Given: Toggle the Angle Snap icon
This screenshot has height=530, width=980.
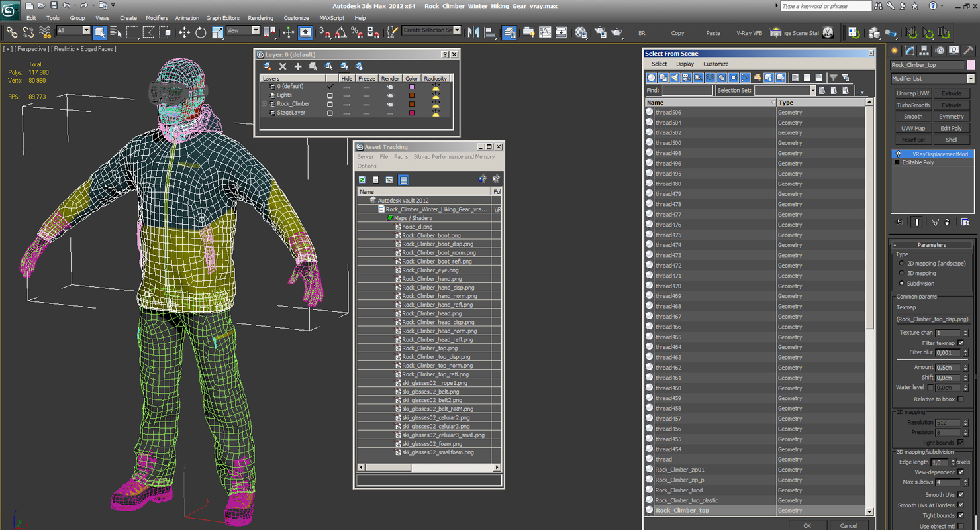Looking at the screenshot, I should [340, 32].
